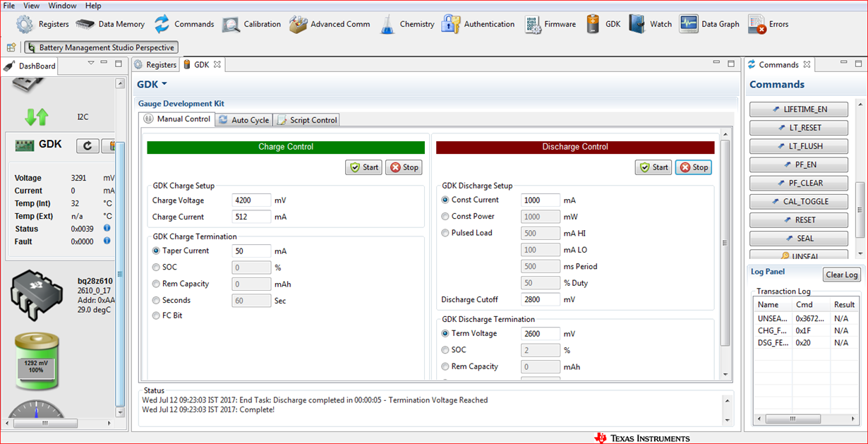Screen dimensions: 868x444
Task: Select Taper Current charge termination
Action: click(x=157, y=251)
